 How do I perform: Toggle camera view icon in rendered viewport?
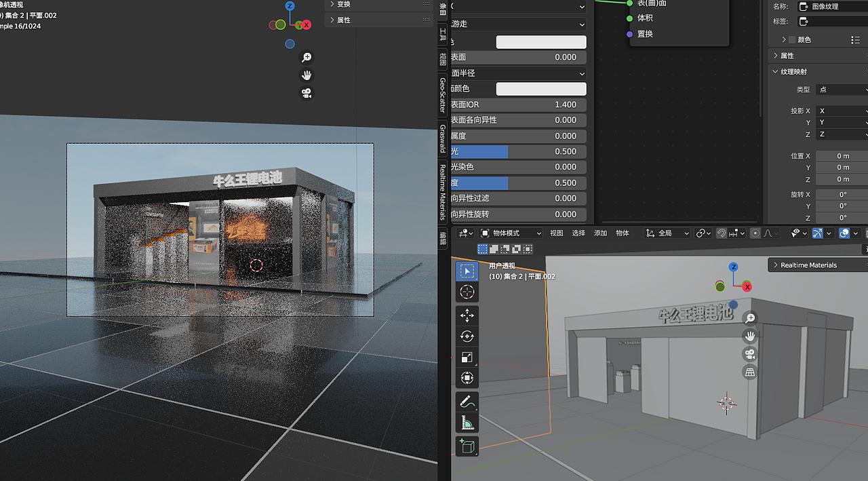(307, 94)
